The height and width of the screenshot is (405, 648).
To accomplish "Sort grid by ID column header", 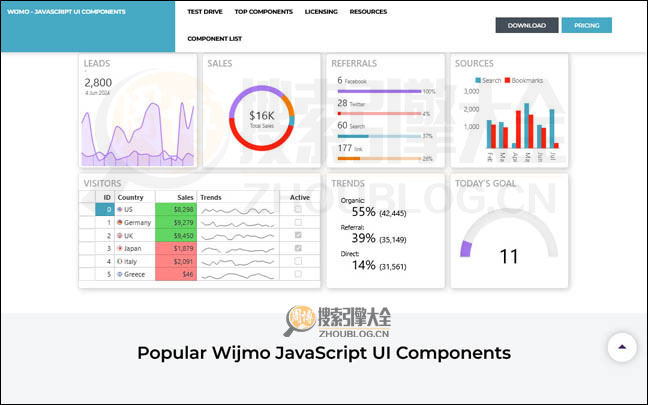I will (x=105, y=197).
